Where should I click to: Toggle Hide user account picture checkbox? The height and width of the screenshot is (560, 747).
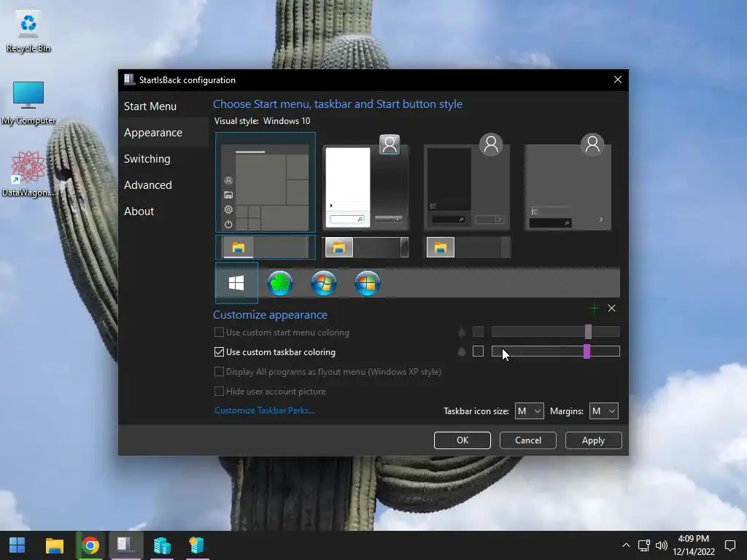(x=219, y=392)
